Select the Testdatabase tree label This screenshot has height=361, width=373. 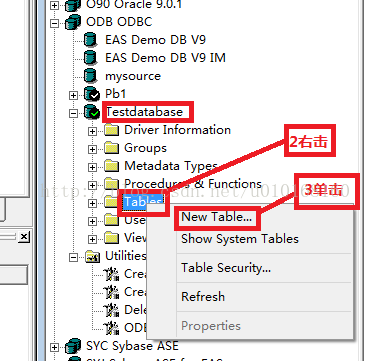point(144,112)
